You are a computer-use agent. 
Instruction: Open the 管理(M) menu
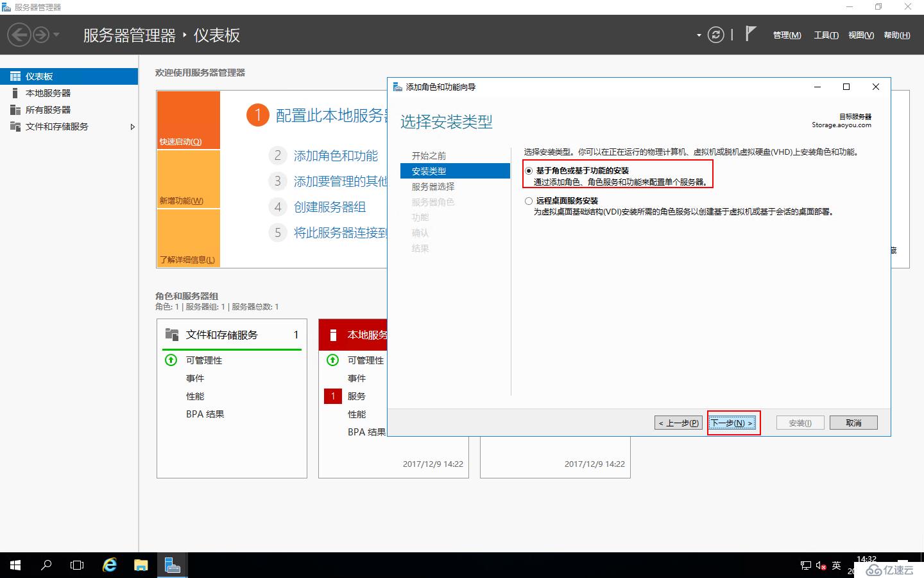787,35
